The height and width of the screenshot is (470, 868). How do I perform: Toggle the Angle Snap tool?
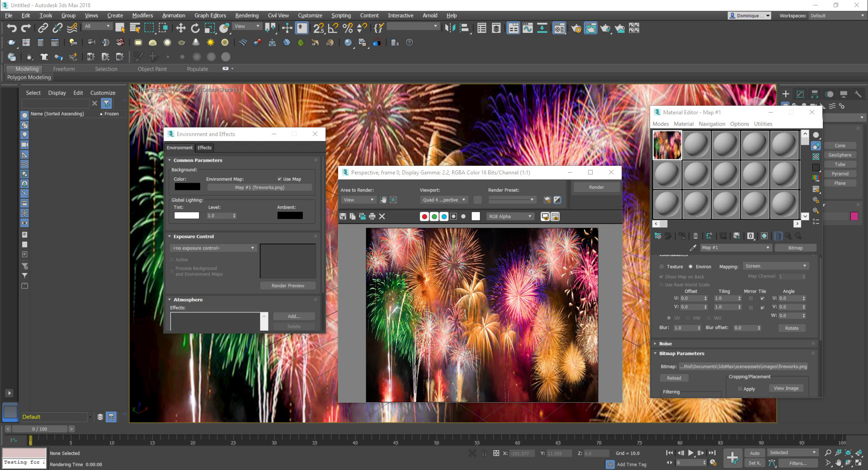(333, 28)
